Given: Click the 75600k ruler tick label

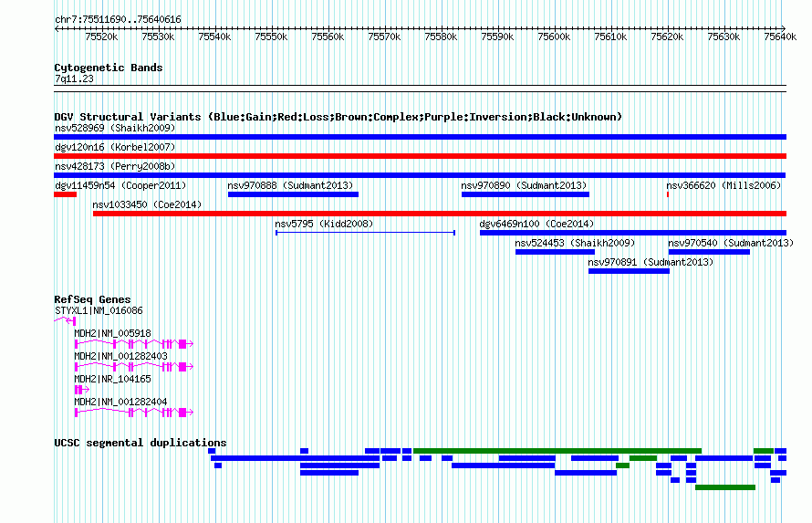Looking at the screenshot, I should 554,37.
